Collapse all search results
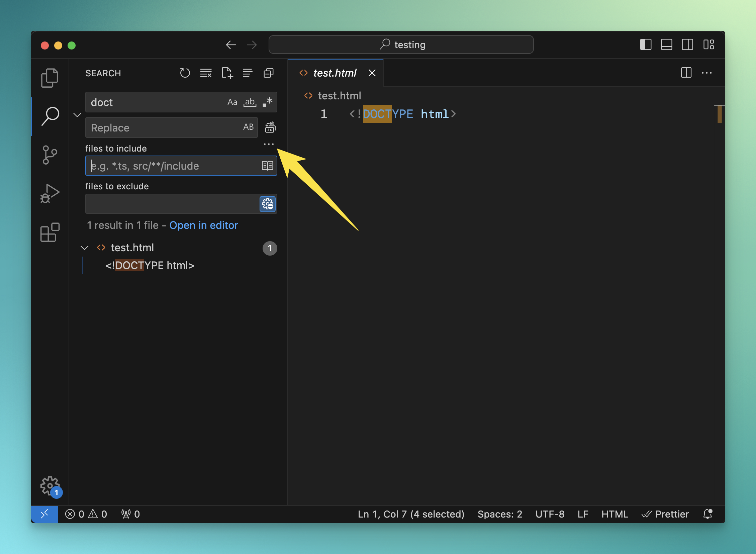 269,73
